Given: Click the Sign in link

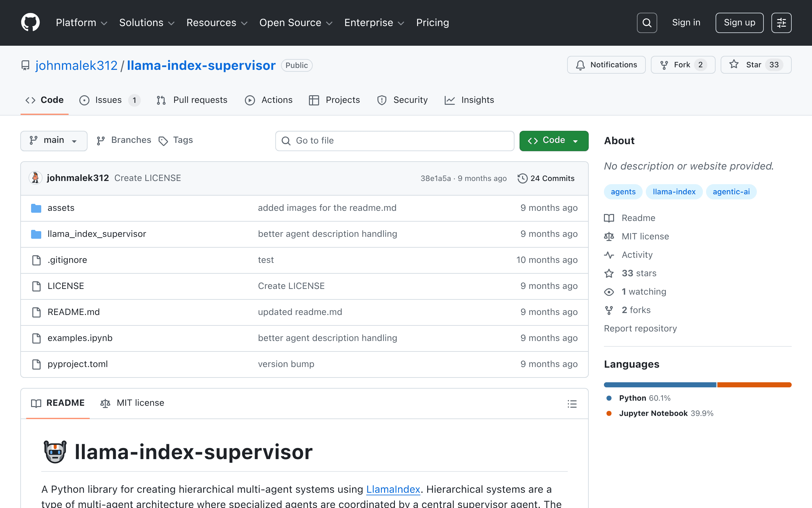Looking at the screenshot, I should click(x=686, y=23).
